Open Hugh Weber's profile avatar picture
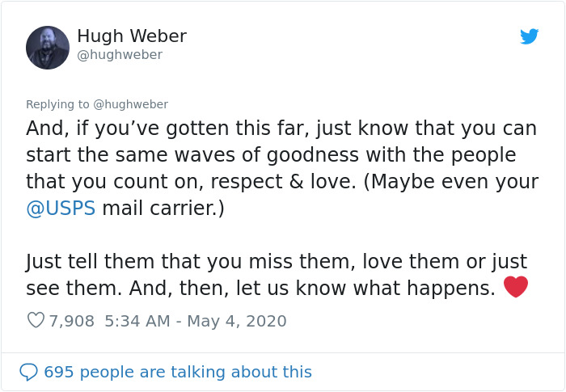Screen dimensions: 566x392 (x=48, y=48)
